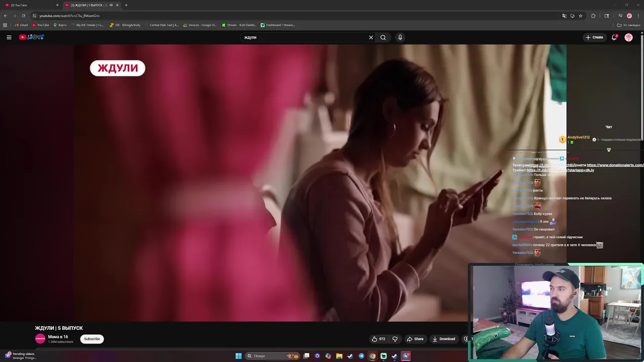Image resolution: width=644 pixels, height=362 pixels.
Task: Open the YouTube guide hamburger menu
Action: pyautogui.click(x=9, y=37)
